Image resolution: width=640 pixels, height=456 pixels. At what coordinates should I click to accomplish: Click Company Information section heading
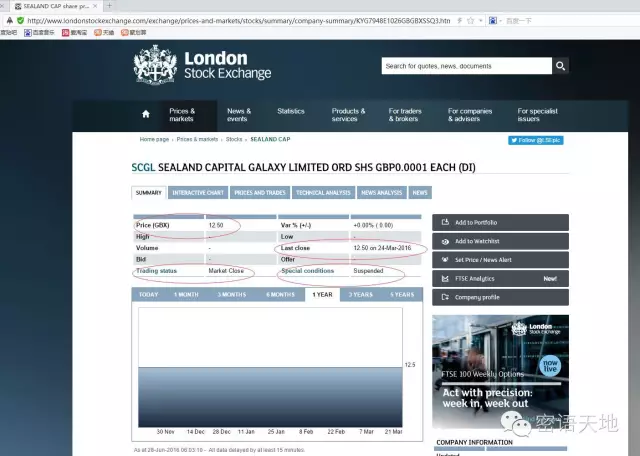[x=474, y=443]
